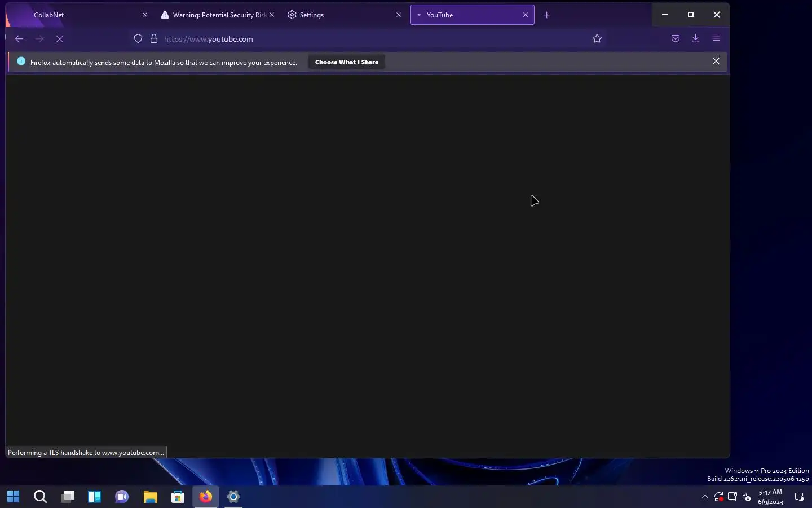The width and height of the screenshot is (812, 508).
Task: Maximize the Firefox window
Action: pyautogui.click(x=691, y=15)
